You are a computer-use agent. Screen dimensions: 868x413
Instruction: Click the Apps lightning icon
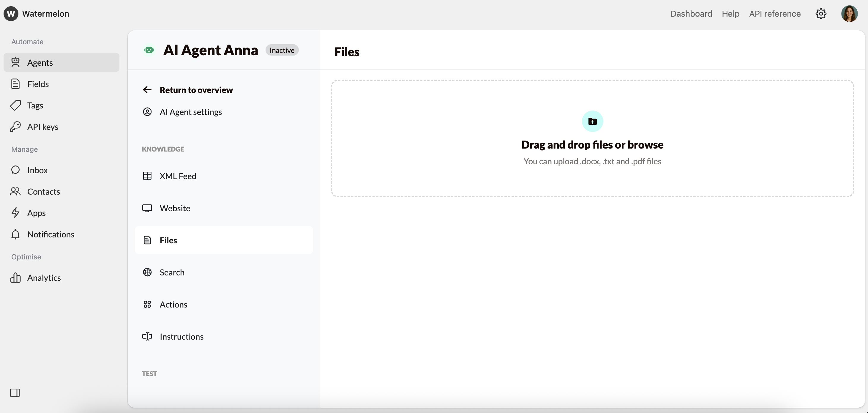point(16,213)
